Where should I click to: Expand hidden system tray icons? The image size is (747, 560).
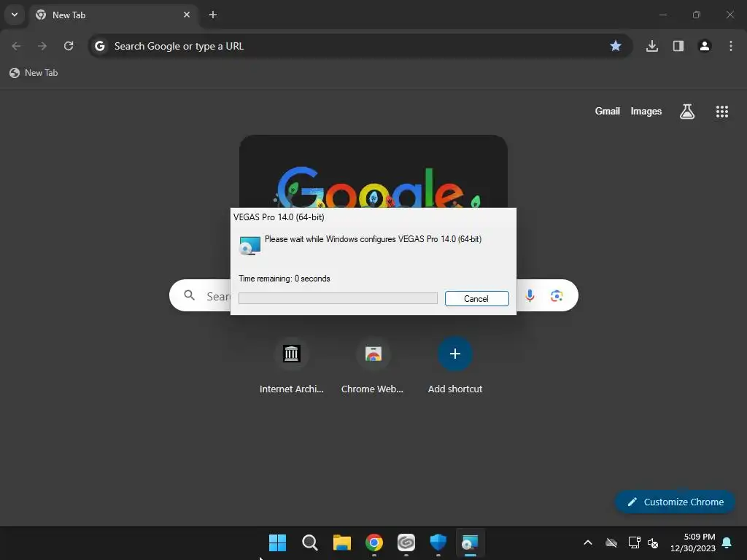point(588,542)
